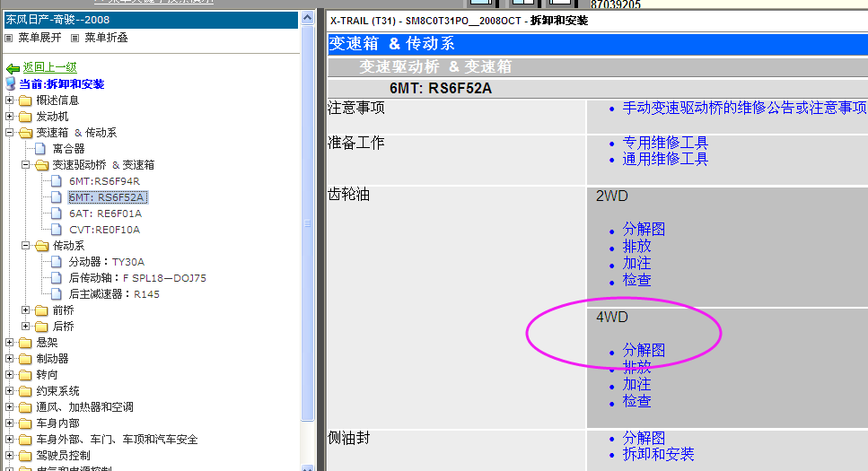
Task: Select 后主减速器:R145 tree entry
Action: (114, 294)
